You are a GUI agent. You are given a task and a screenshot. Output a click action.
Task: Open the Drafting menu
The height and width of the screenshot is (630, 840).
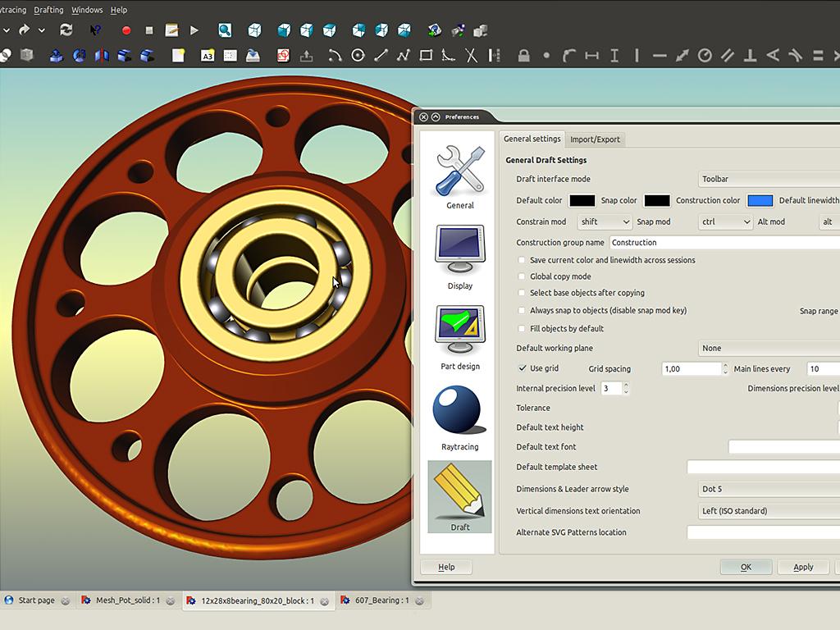click(x=48, y=10)
